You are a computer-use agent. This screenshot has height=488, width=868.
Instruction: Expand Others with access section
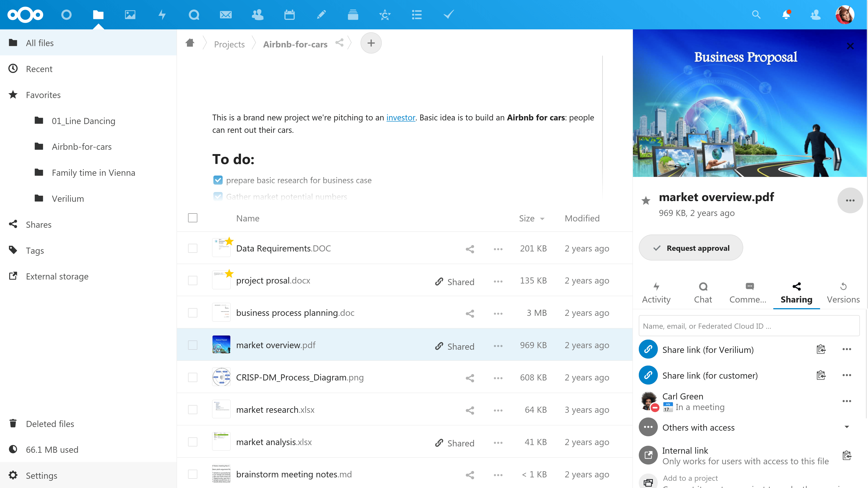tap(847, 427)
